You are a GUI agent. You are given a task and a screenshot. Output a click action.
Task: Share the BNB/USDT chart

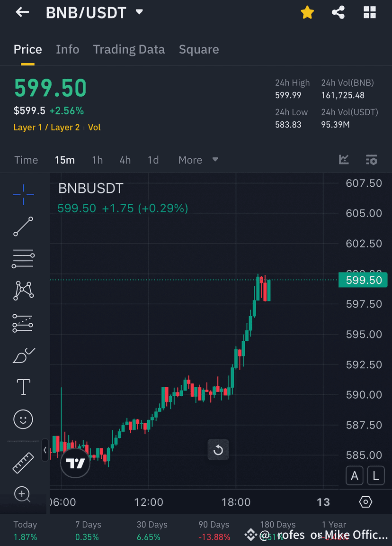click(x=338, y=12)
